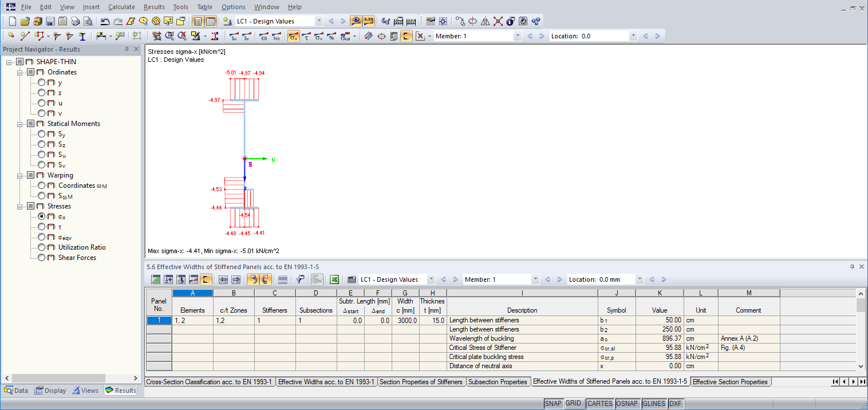Viewport: 868px width, 410px height.
Task: Show statical moment Su toolbar icon
Action: 234,36
